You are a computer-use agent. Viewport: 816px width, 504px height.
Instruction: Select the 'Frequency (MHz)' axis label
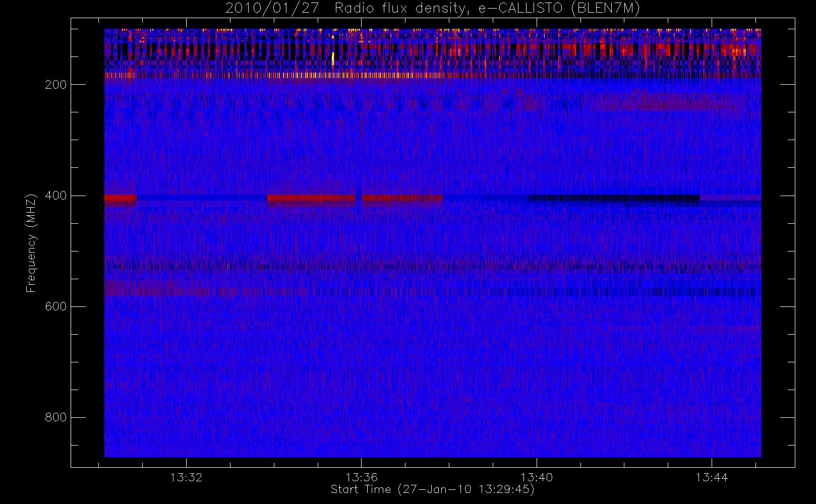pyautogui.click(x=31, y=243)
